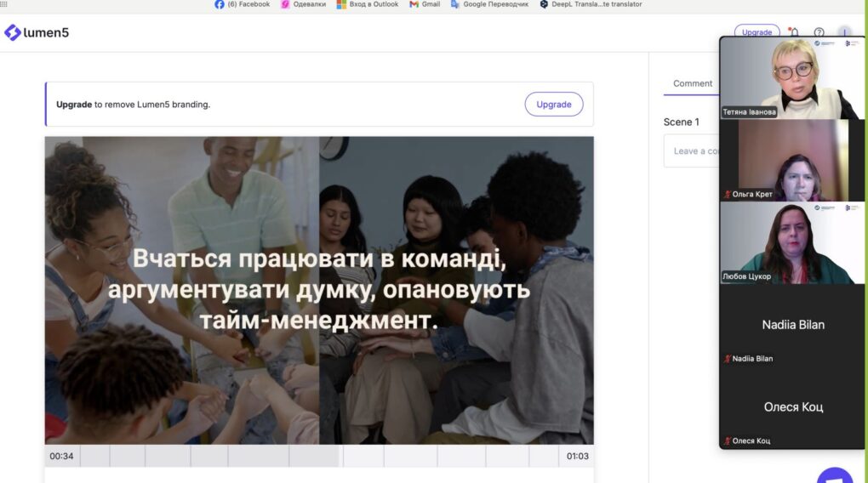
Task: Click the Upgrade button in the header
Action: pos(757,32)
